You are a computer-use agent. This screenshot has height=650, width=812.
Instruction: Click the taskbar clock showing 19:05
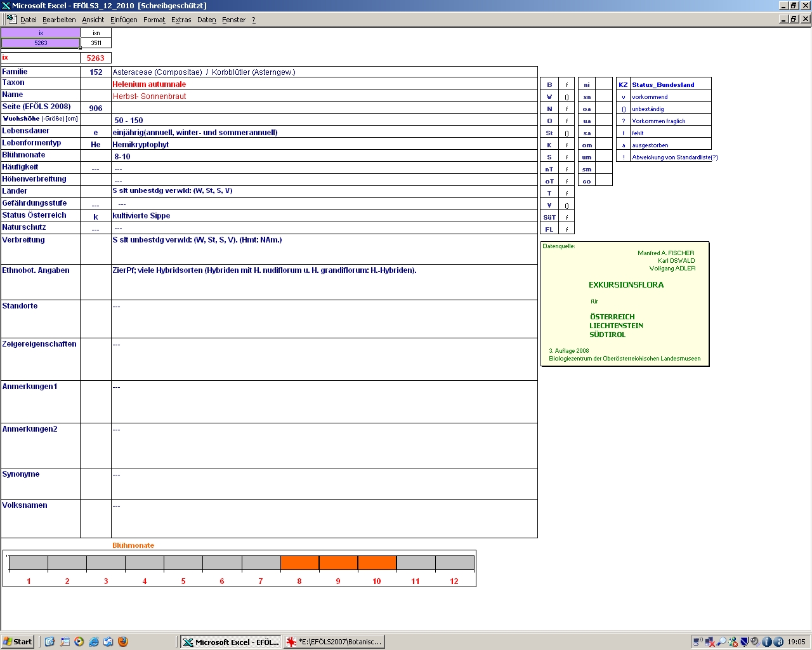(x=796, y=642)
